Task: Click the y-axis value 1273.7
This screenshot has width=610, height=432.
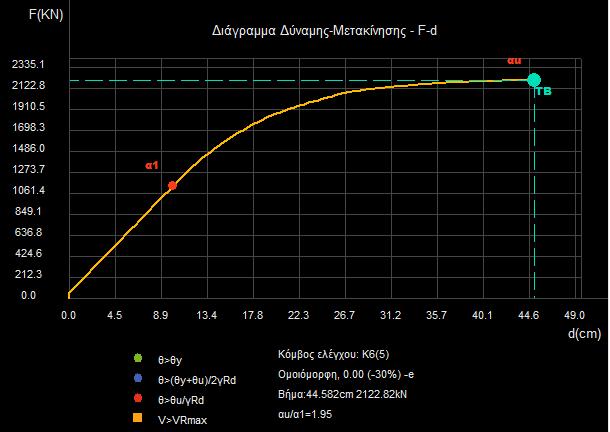Action: click(x=28, y=169)
